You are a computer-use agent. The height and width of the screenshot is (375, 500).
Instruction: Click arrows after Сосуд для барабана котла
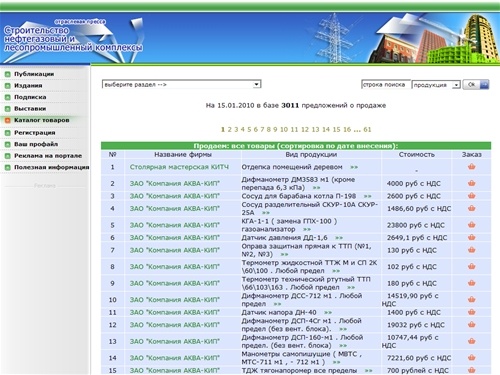pyautogui.click(x=367, y=196)
